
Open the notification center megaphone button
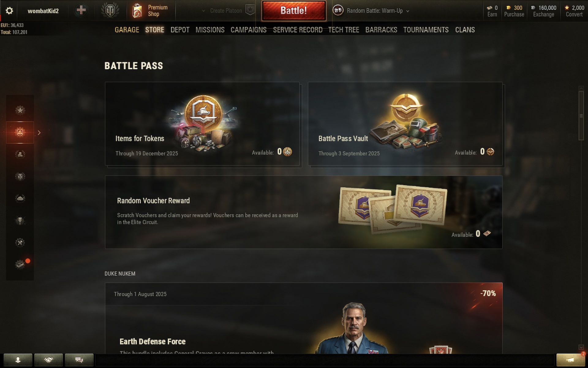tap(570, 360)
